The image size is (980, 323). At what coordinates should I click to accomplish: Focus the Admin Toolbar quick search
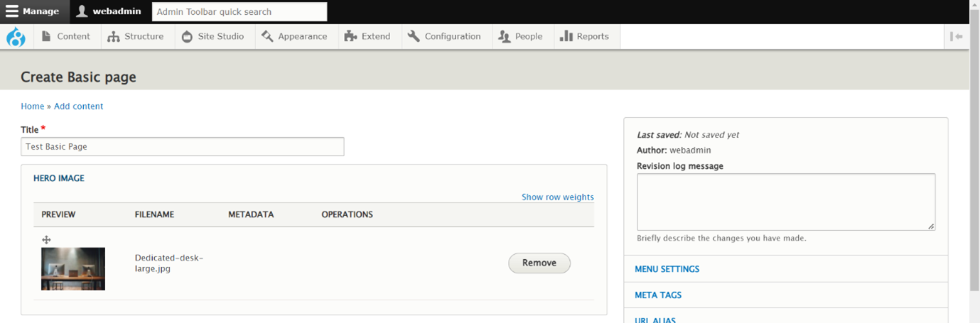239,12
